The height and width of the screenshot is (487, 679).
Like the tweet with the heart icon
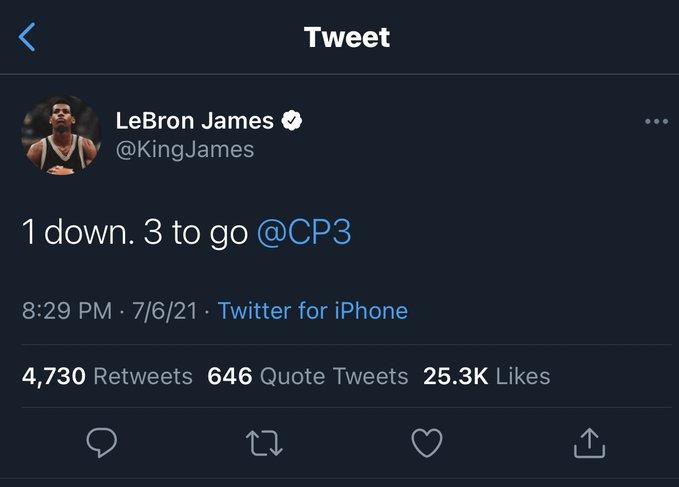tap(427, 441)
